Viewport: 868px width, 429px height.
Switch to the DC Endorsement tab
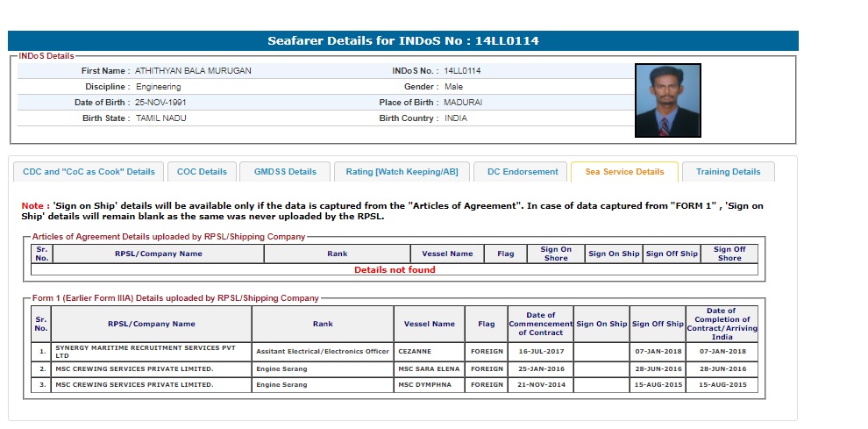click(523, 172)
